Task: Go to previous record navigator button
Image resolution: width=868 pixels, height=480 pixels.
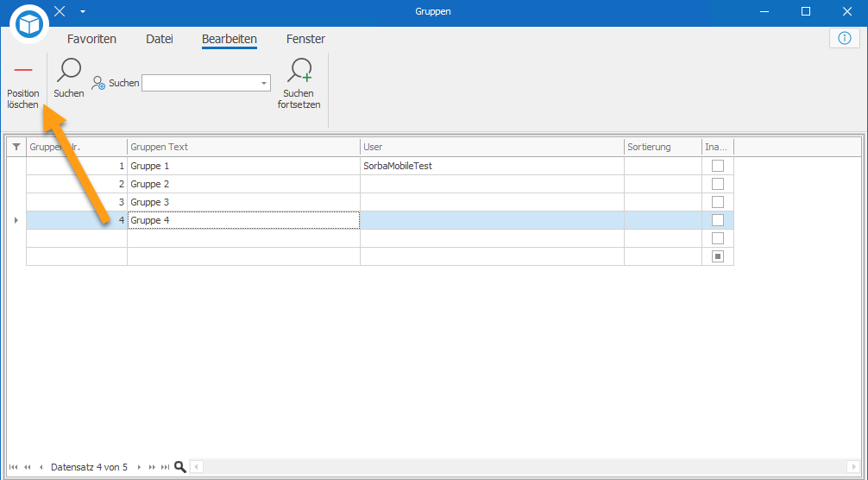Action: tap(41, 467)
